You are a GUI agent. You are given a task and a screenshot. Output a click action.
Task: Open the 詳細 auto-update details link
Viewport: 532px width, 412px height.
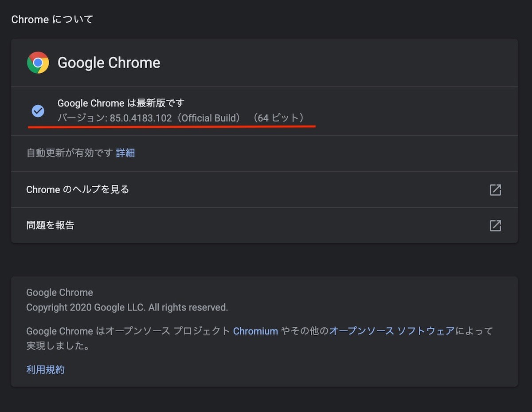point(125,153)
